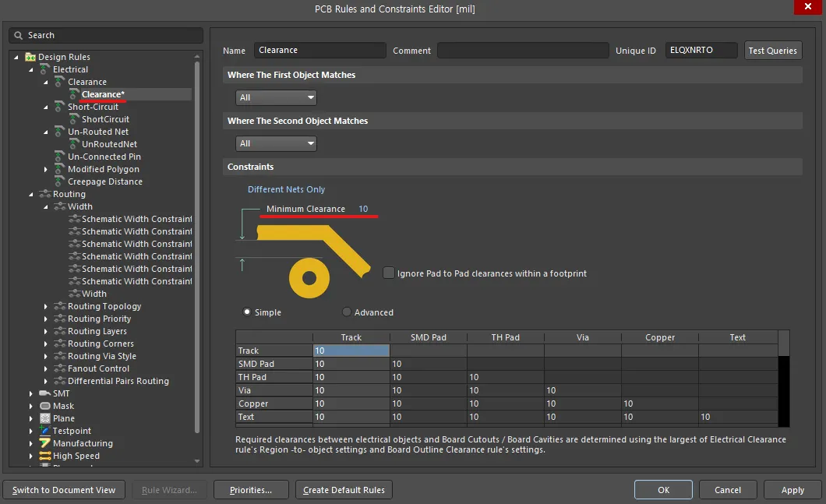Select the Advanced radio button

(347, 312)
